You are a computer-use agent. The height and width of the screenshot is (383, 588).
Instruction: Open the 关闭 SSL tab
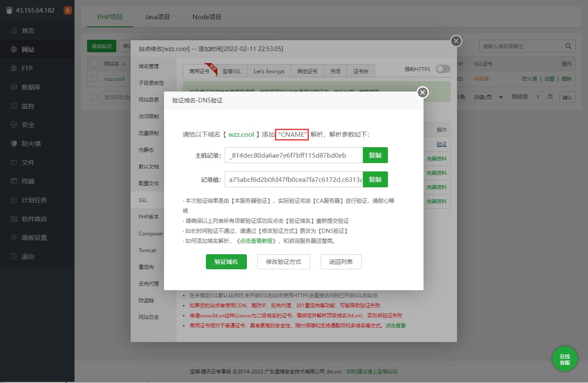pyautogui.click(x=335, y=71)
